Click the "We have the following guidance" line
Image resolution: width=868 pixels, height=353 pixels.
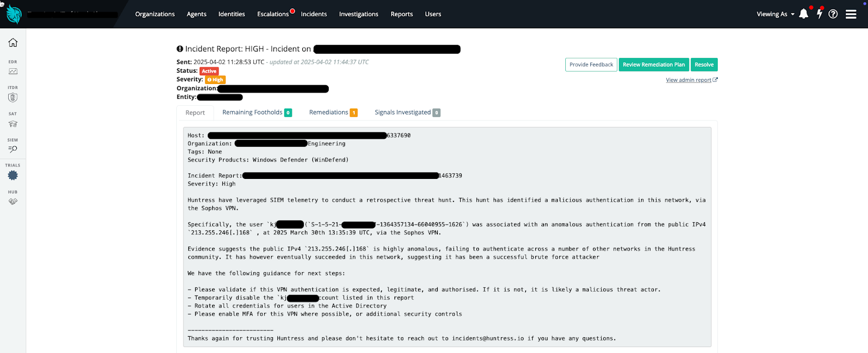266,273
